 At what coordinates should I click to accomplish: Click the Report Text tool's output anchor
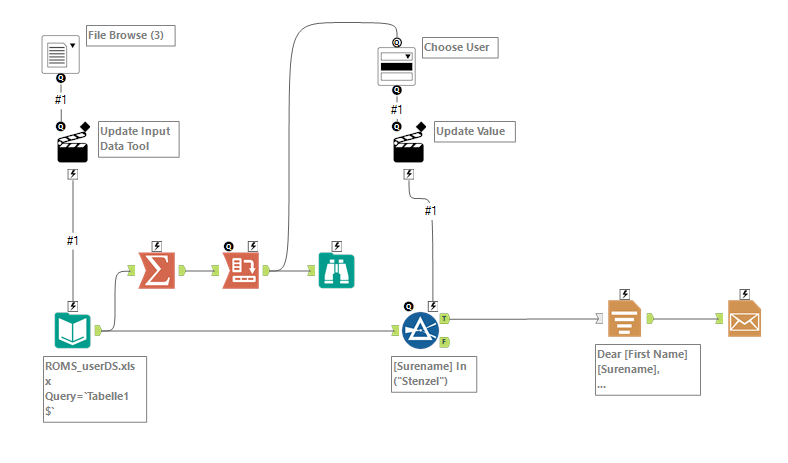click(x=650, y=318)
